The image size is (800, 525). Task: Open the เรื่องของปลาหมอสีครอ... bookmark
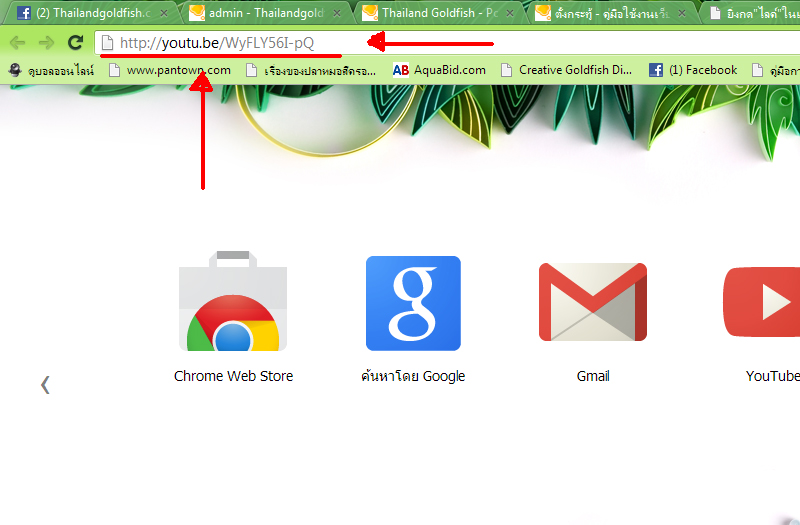(311, 70)
